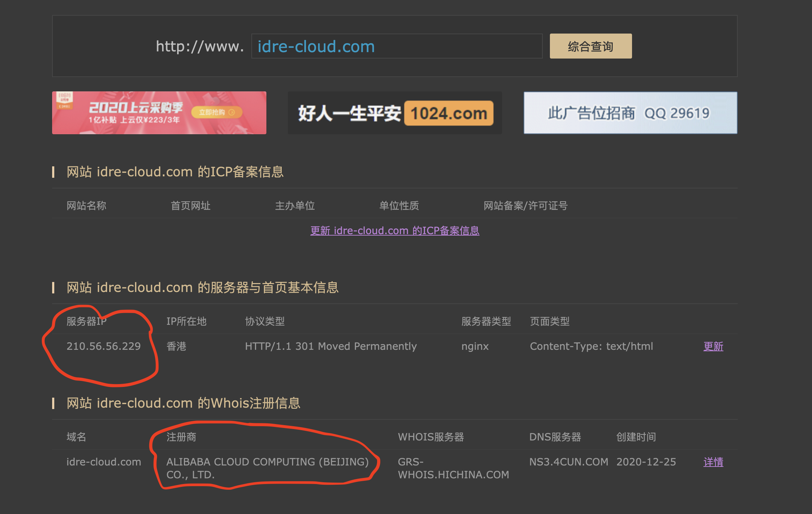
Task: Click the NS3.4CUN.COM DNS server value
Action: 568,462
